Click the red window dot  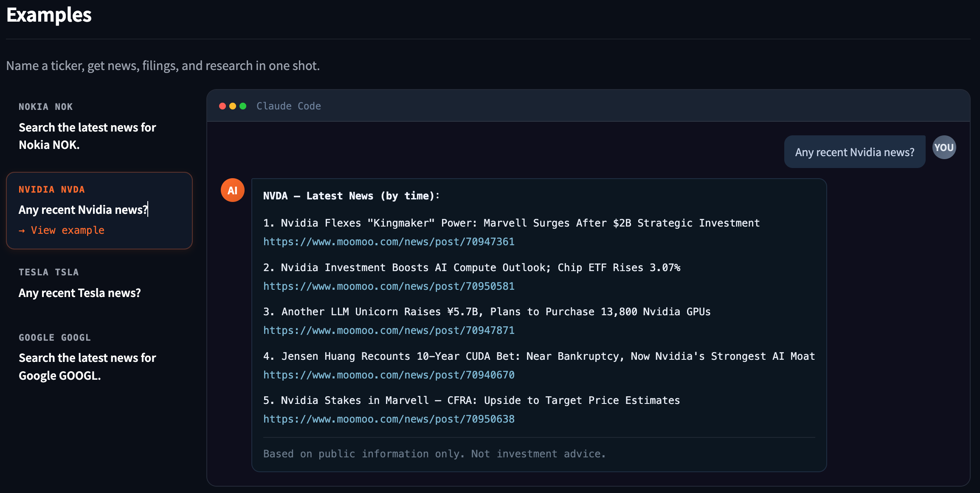point(222,106)
